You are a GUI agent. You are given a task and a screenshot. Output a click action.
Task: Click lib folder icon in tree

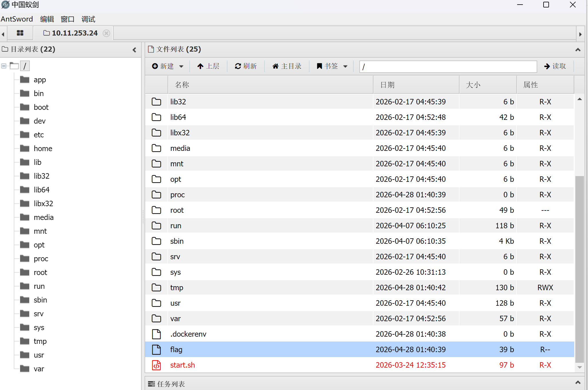click(x=25, y=162)
